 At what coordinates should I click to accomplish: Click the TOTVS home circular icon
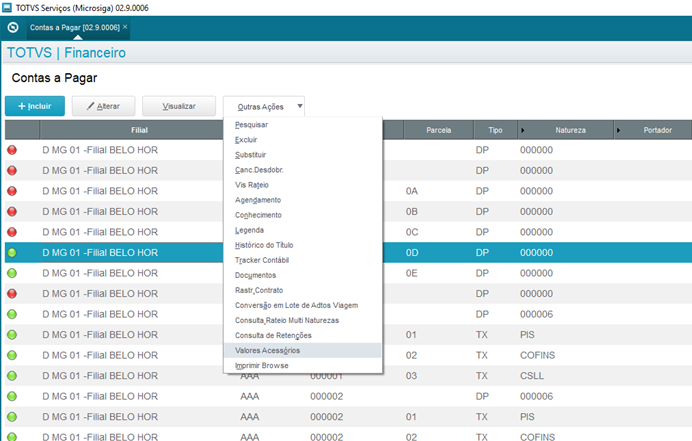point(13,27)
